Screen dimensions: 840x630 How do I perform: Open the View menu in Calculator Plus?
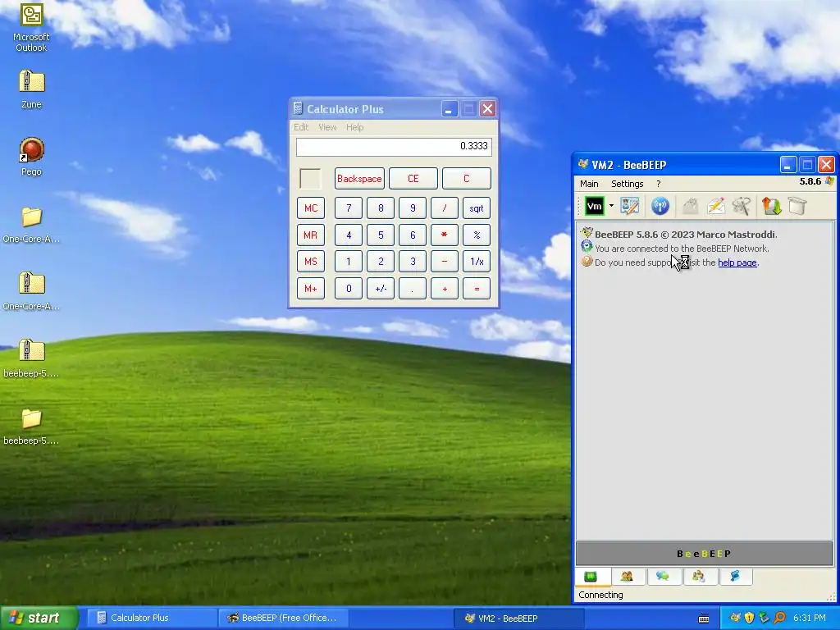click(x=327, y=127)
